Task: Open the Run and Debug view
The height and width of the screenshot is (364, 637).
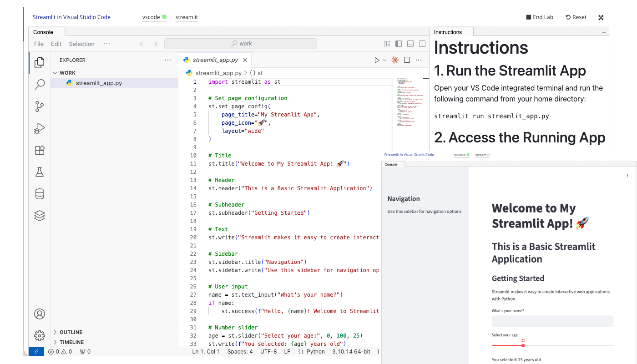Action: [40, 129]
